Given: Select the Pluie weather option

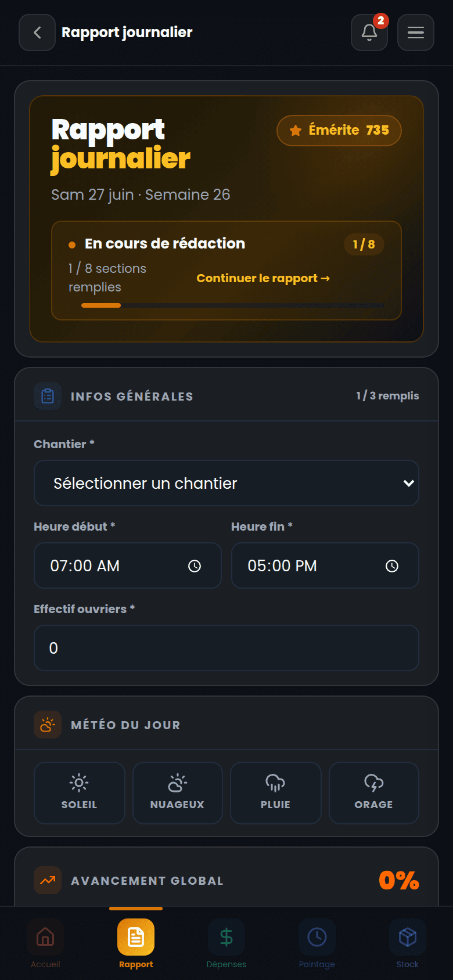Looking at the screenshot, I should pyautogui.click(x=276, y=793).
